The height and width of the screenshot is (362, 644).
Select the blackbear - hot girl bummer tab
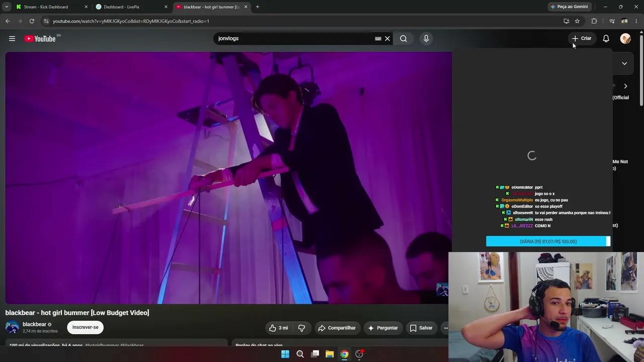[x=211, y=7]
